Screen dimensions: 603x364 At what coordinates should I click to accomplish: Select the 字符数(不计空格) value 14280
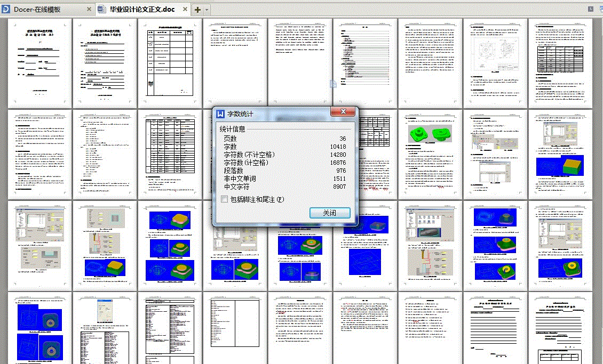click(x=338, y=155)
